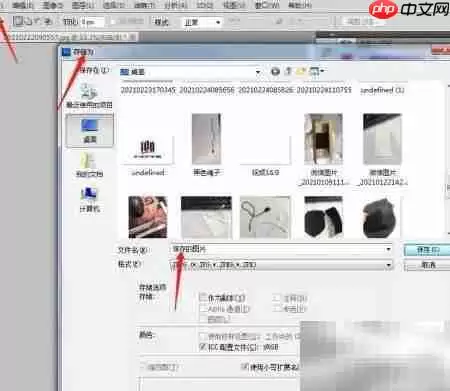Select 桌面 (Desktop) in the places bar
Viewport: 450px width, 391px height.
click(x=89, y=131)
